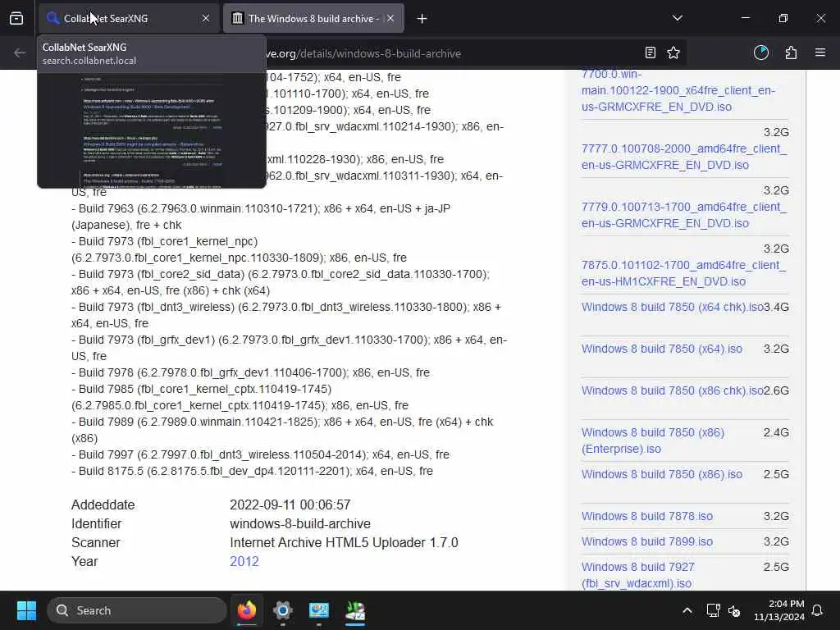This screenshot has width=840, height=630.
Task: Open the green installer app on taskbar
Action: click(x=354, y=610)
